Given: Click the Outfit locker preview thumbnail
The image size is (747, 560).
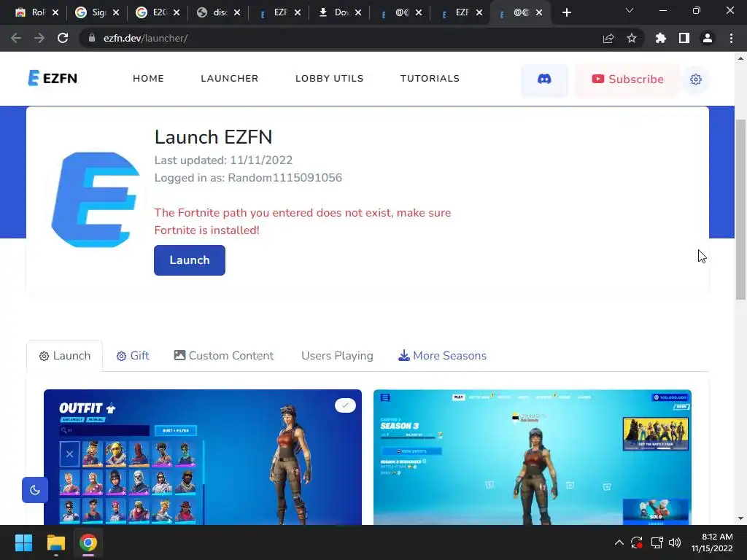Looking at the screenshot, I should click(x=203, y=457).
